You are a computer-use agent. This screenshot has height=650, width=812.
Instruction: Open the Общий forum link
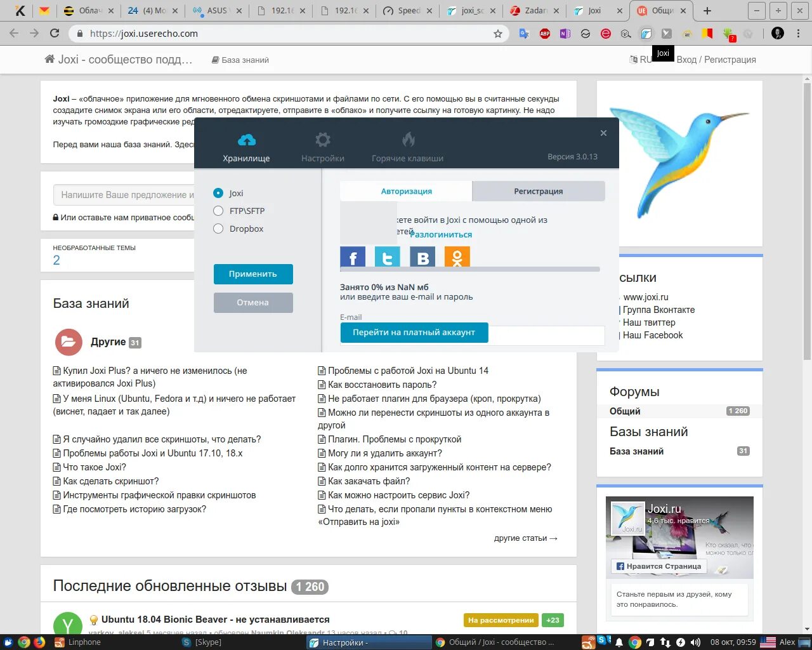[x=625, y=411]
